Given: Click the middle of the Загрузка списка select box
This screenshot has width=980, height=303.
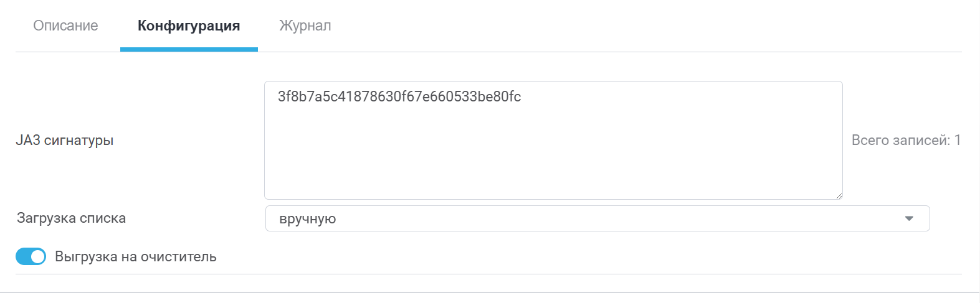Looking at the screenshot, I should click(597, 218).
